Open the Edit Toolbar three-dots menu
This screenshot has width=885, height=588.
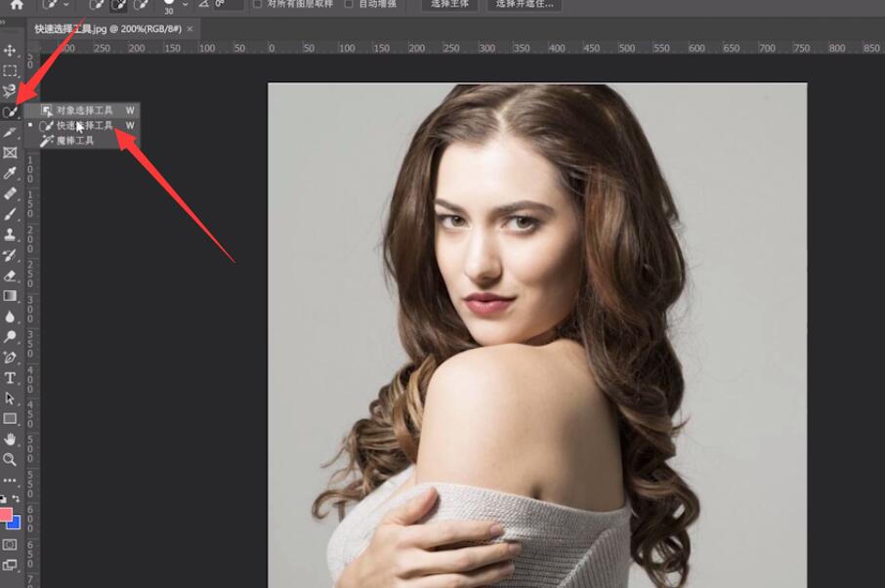(10, 481)
